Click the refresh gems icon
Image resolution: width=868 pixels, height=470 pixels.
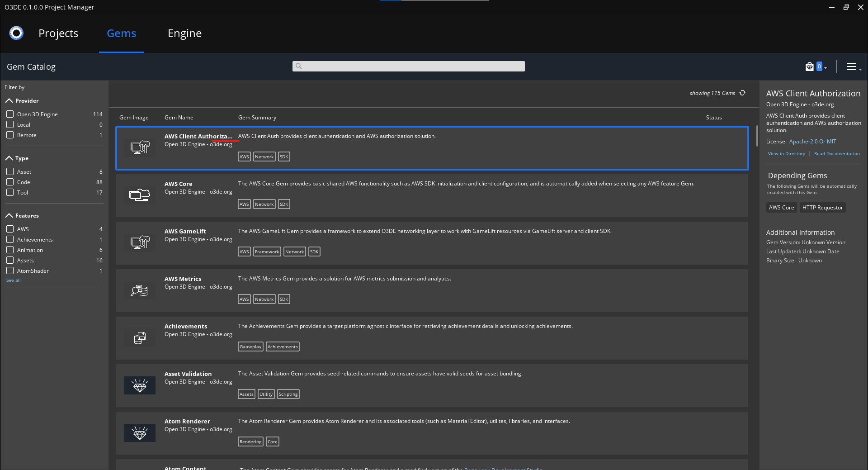pos(743,93)
